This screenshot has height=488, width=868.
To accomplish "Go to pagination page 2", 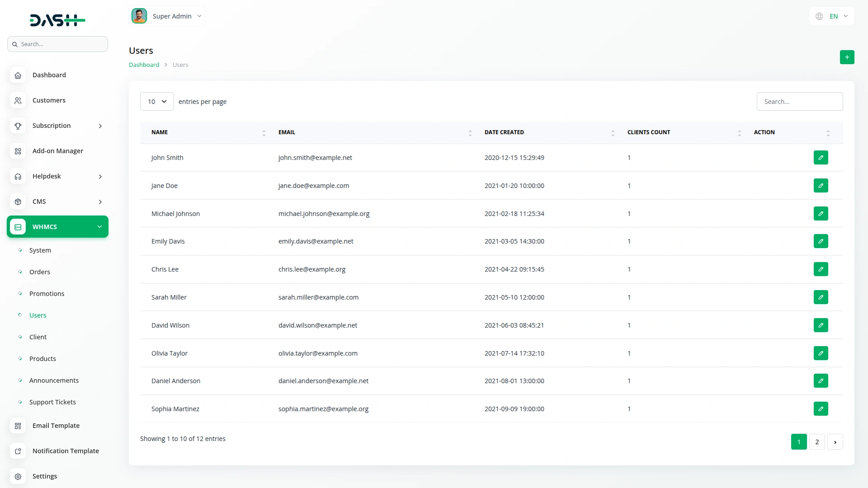I will (x=817, y=442).
